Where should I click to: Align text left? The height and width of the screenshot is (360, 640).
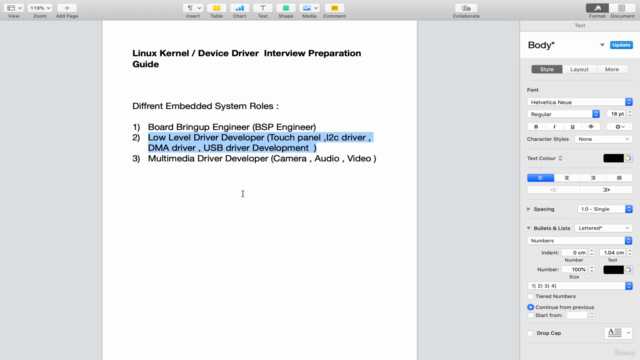pos(540,178)
